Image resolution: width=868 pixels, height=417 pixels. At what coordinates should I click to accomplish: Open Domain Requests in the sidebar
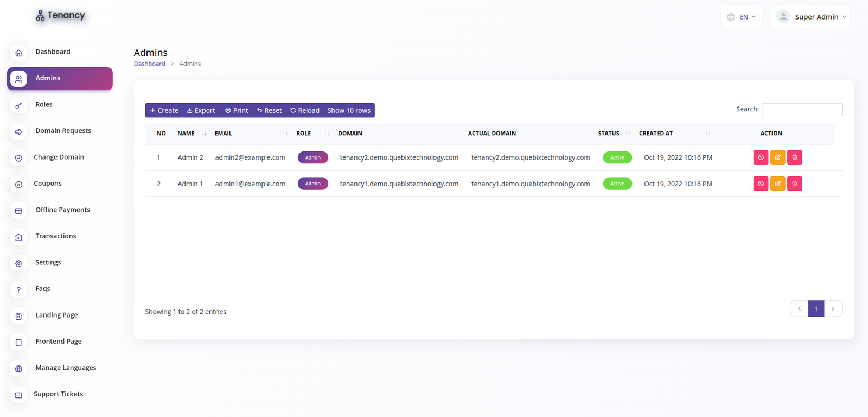pyautogui.click(x=63, y=131)
